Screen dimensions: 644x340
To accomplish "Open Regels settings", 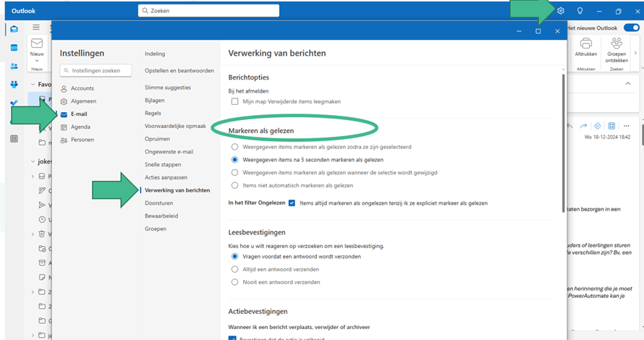I will [153, 113].
